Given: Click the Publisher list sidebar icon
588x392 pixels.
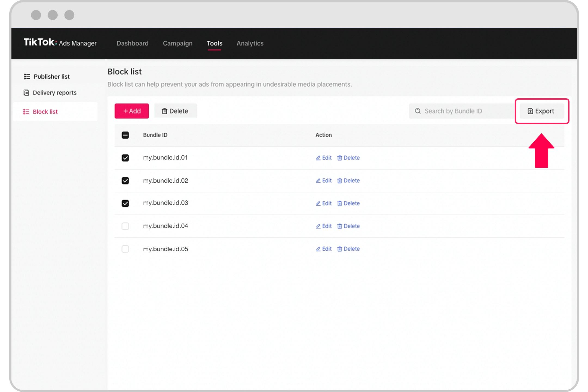Looking at the screenshot, I should coord(27,76).
